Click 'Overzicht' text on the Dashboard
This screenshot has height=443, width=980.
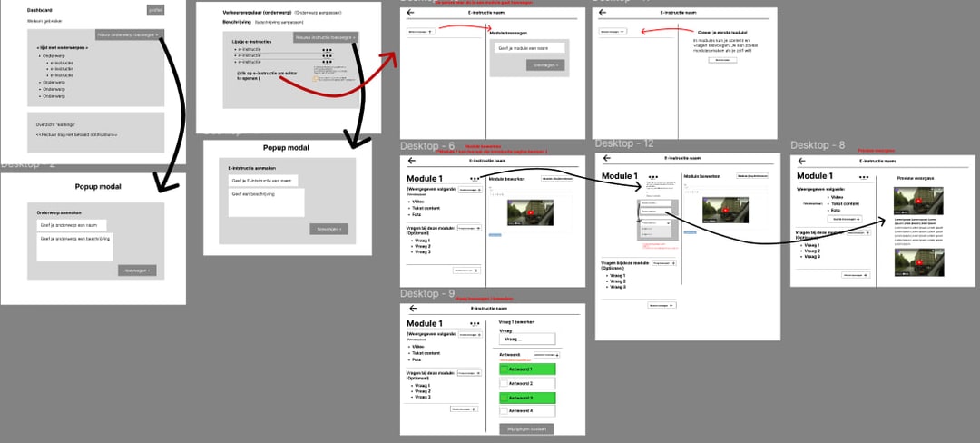(x=47, y=125)
